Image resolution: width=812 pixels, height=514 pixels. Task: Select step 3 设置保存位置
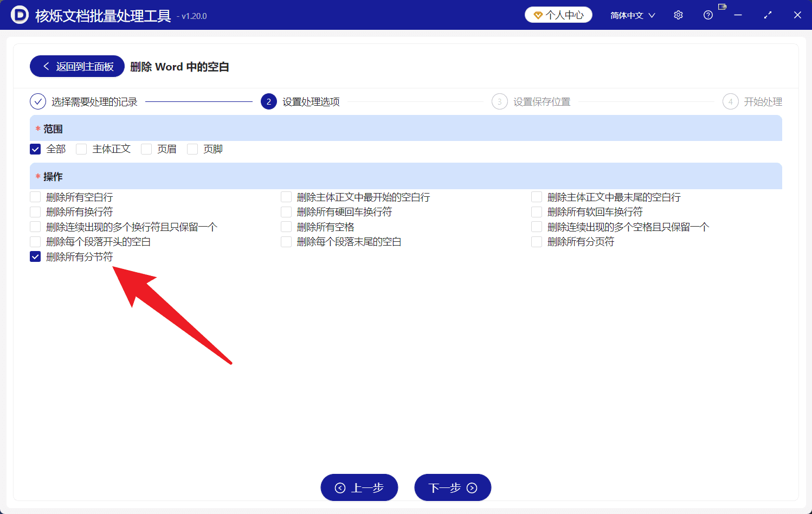[499, 101]
